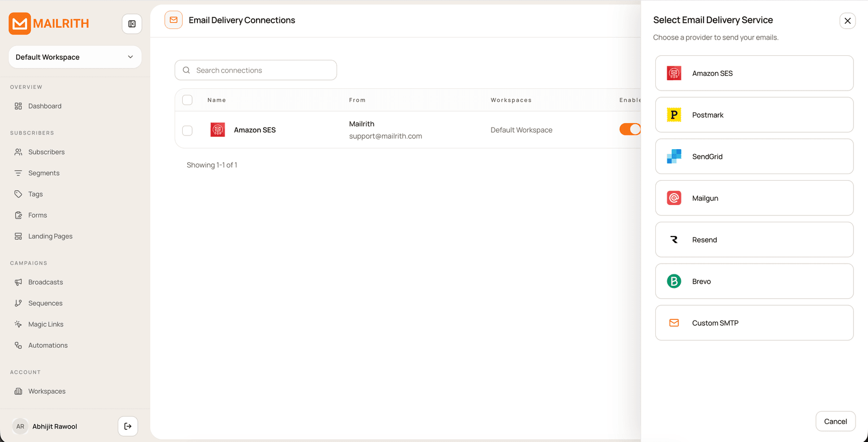Click the Cancel button
Viewport: 868px width, 442px height.
(x=835, y=421)
